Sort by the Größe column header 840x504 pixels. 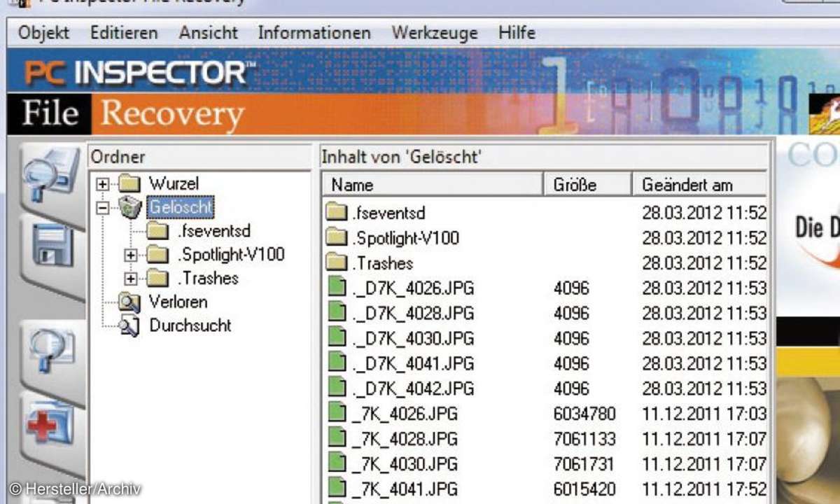(x=588, y=185)
